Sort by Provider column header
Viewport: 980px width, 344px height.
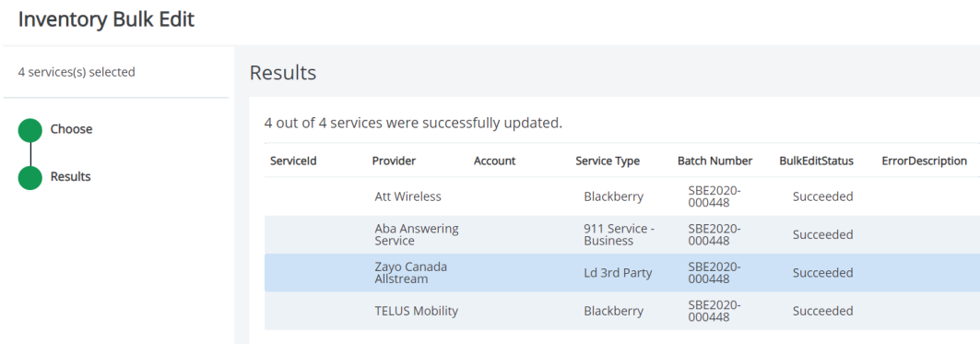(x=394, y=160)
